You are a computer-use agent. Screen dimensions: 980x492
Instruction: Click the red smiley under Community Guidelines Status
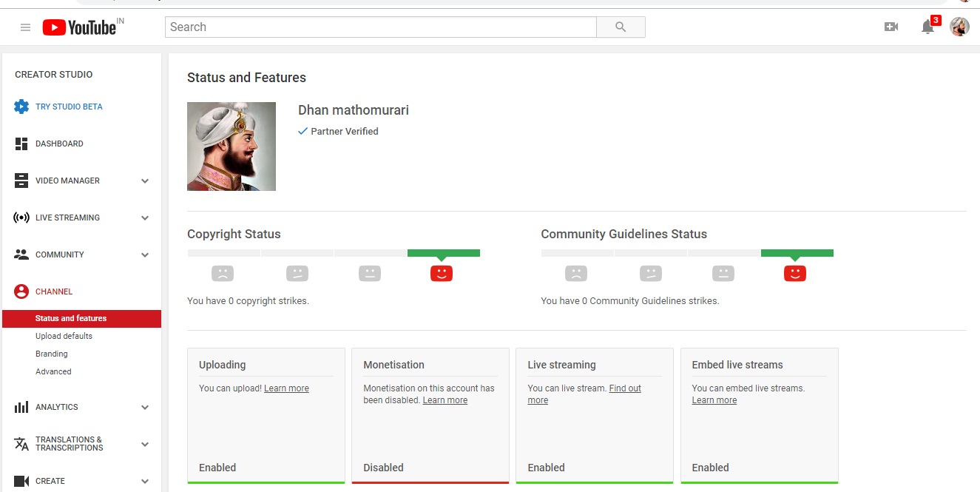point(795,273)
